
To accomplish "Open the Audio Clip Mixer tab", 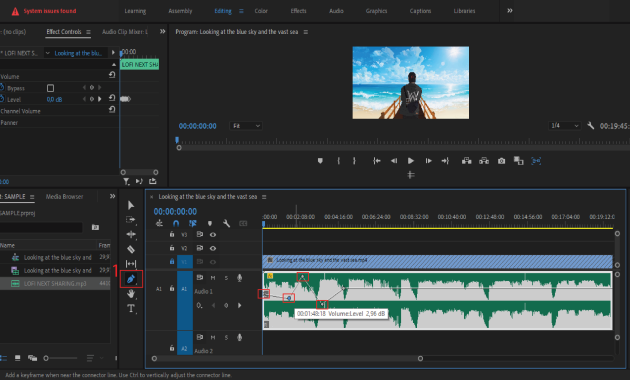I will coord(125,32).
